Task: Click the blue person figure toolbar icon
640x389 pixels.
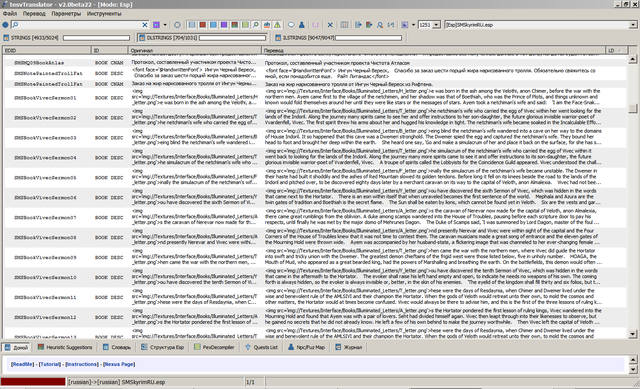Action: (302, 25)
